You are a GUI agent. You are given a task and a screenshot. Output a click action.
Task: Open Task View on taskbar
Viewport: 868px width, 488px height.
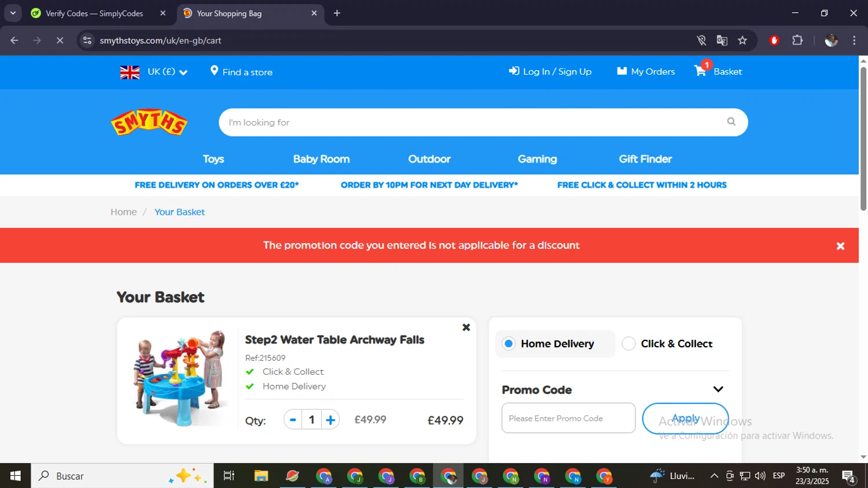tap(229, 476)
